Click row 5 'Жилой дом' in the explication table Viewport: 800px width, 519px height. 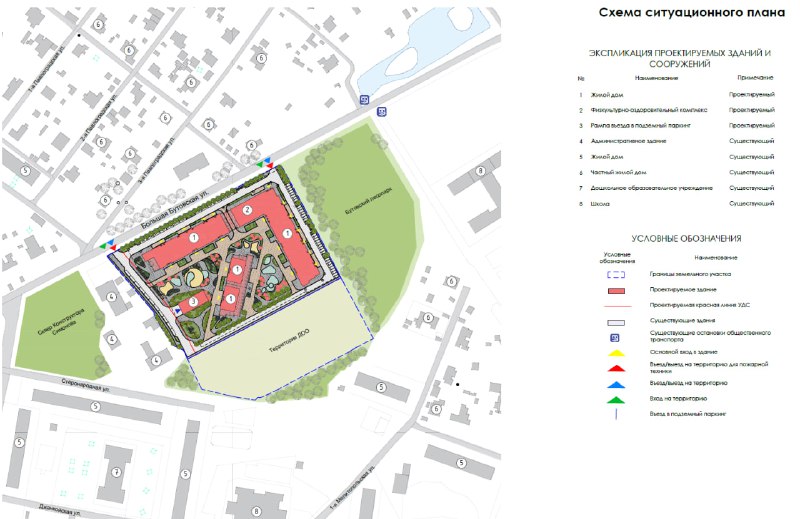click(677, 157)
